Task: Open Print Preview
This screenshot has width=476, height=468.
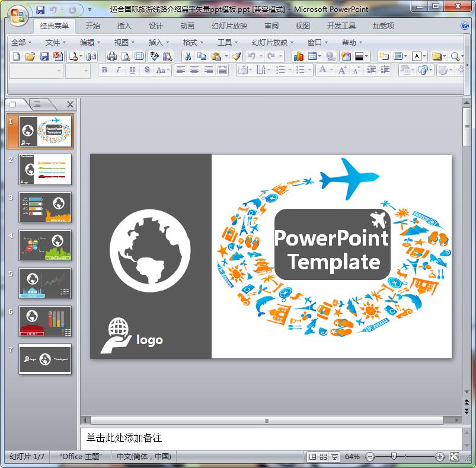Action: tap(126, 56)
